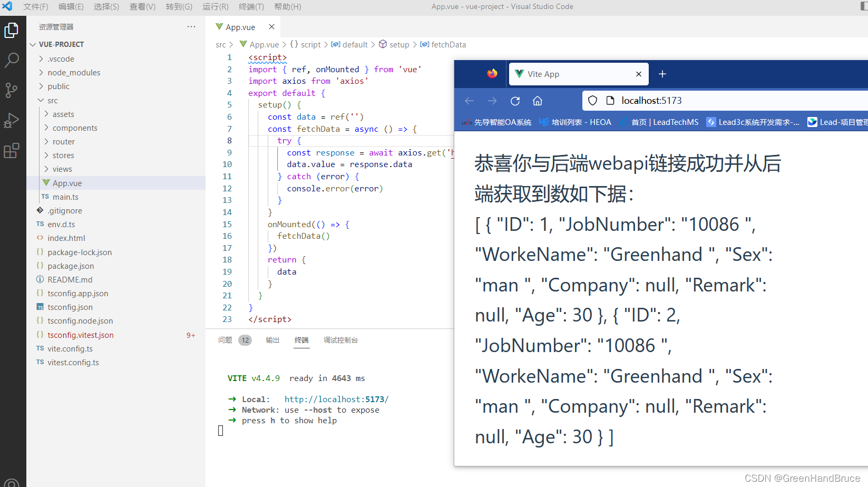Click the browser Back arrow
This screenshot has width=868, height=487.
coord(469,101)
